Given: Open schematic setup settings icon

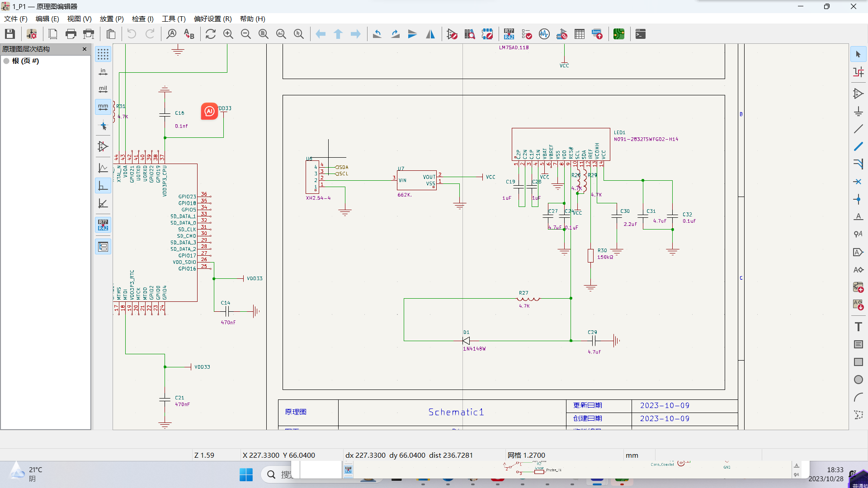Looking at the screenshot, I should pyautogui.click(x=32, y=34).
